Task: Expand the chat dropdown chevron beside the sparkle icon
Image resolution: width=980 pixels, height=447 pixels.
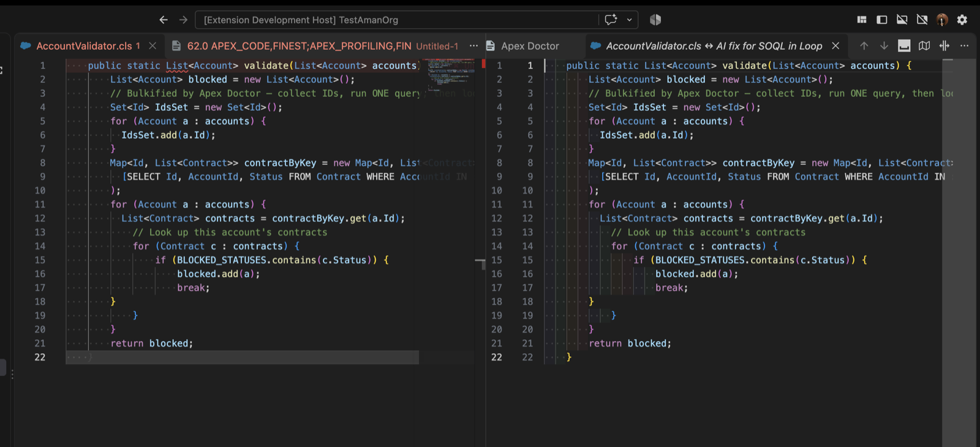Action: (629, 20)
